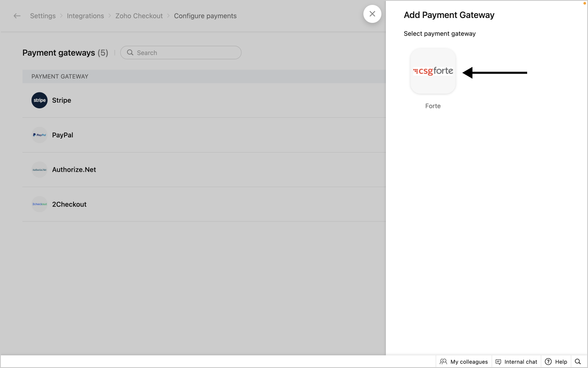
Task: Click the Configure payments breadcrumb
Action: pyautogui.click(x=205, y=16)
